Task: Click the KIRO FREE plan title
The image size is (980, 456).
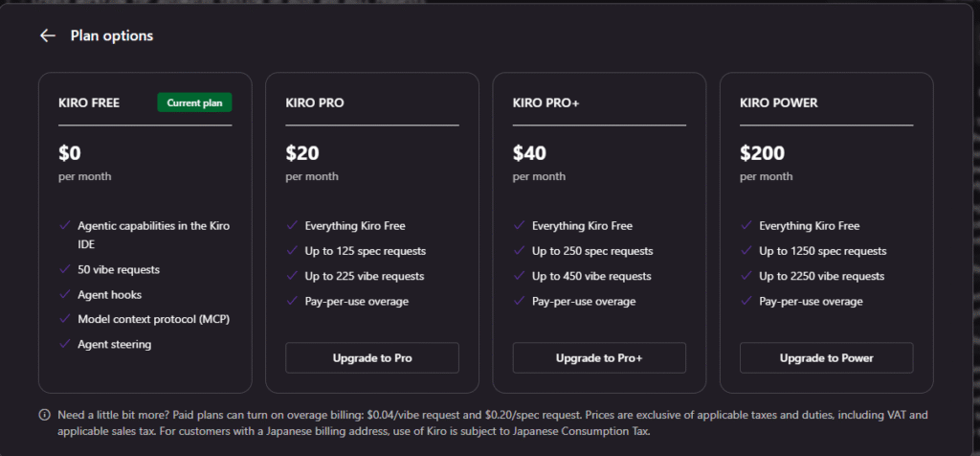Action: 89,103
